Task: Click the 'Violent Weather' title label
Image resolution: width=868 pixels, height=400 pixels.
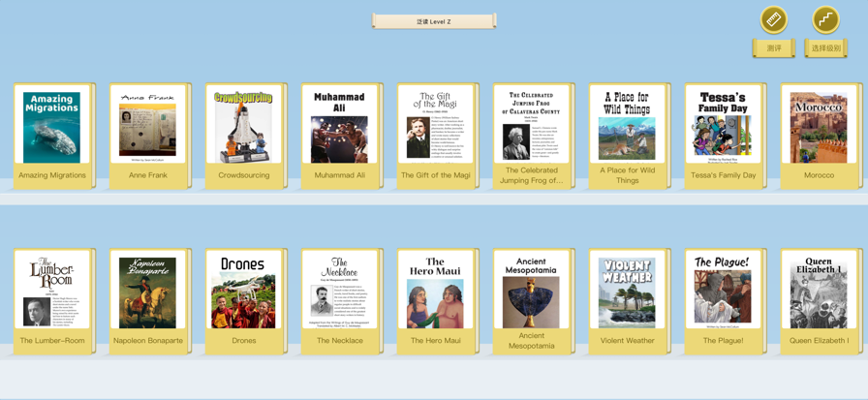Action: 627,341
